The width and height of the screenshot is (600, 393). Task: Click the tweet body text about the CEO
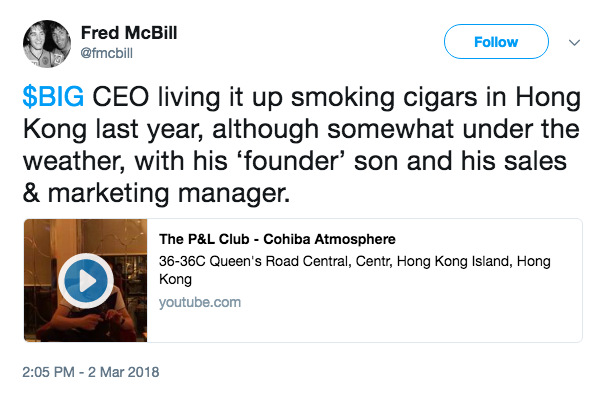click(x=302, y=145)
